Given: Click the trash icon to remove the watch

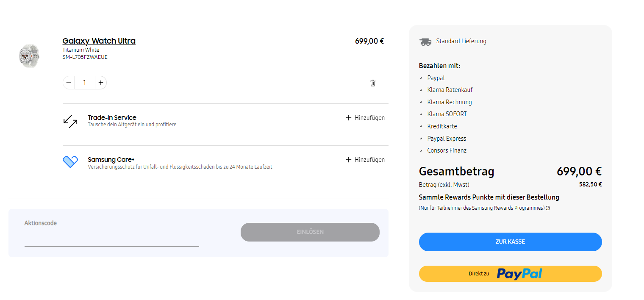Looking at the screenshot, I should point(373,83).
